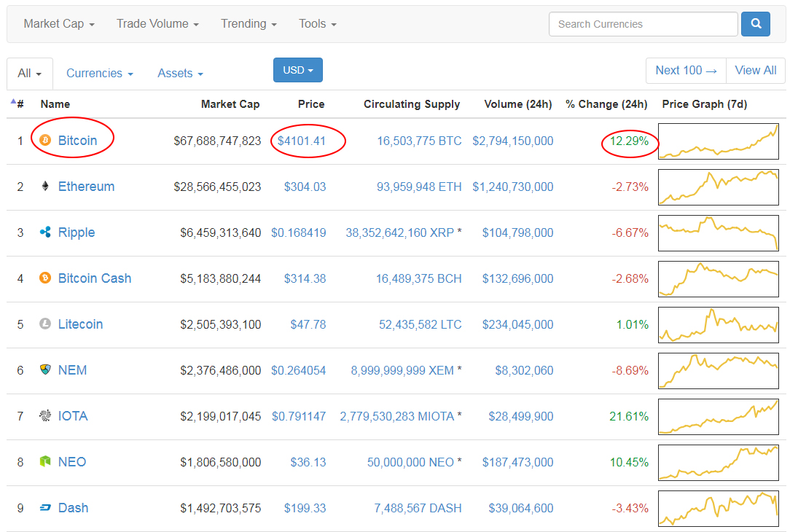The width and height of the screenshot is (790, 532).
Task: Open Ethereum's 7-day price graph
Action: click(719, 187)
